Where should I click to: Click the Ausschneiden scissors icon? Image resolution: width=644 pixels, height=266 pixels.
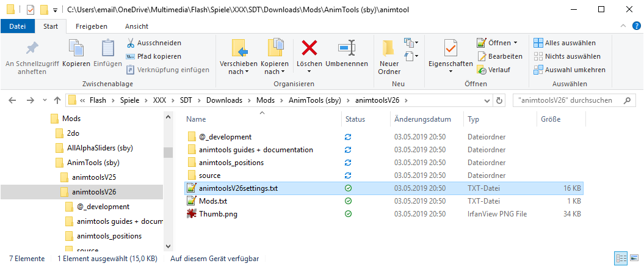[x=131, y=43]
